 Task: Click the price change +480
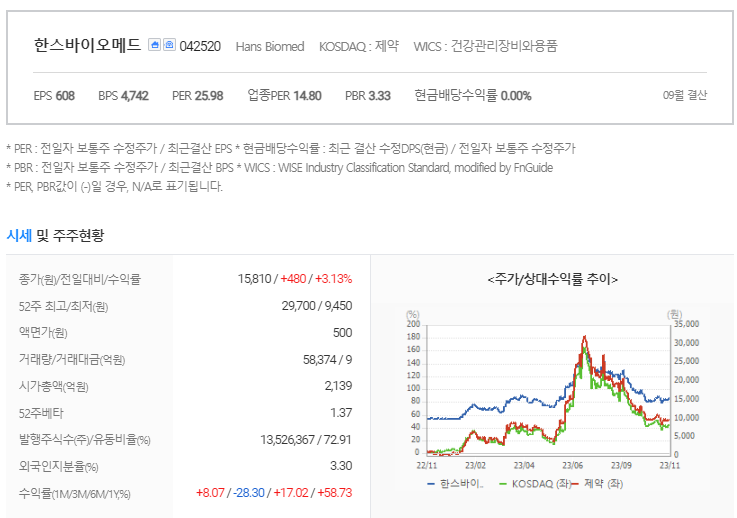point(293,279)
